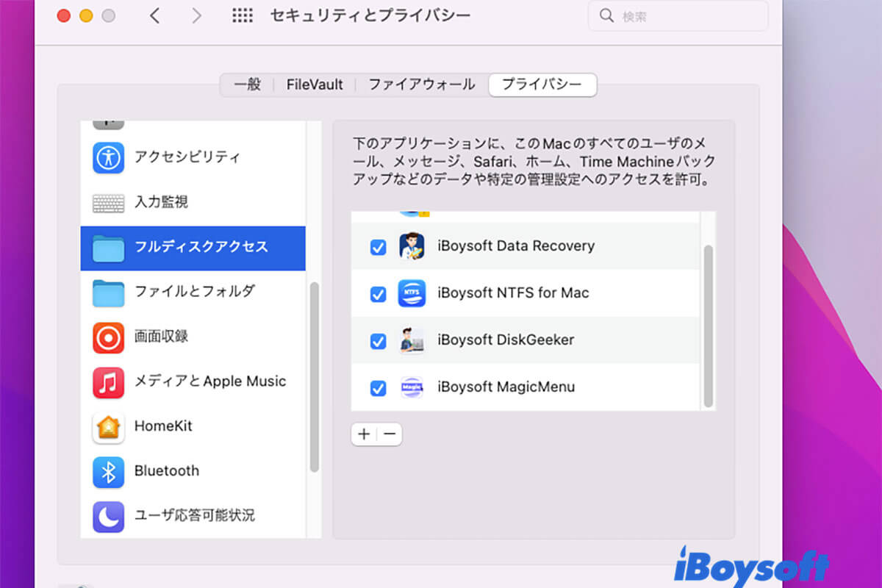The height and width of the screenshot is (588, 882).
Task: Toggle iBoysoft DiskGeeker checkbox
Action: [x=378, y=341]
